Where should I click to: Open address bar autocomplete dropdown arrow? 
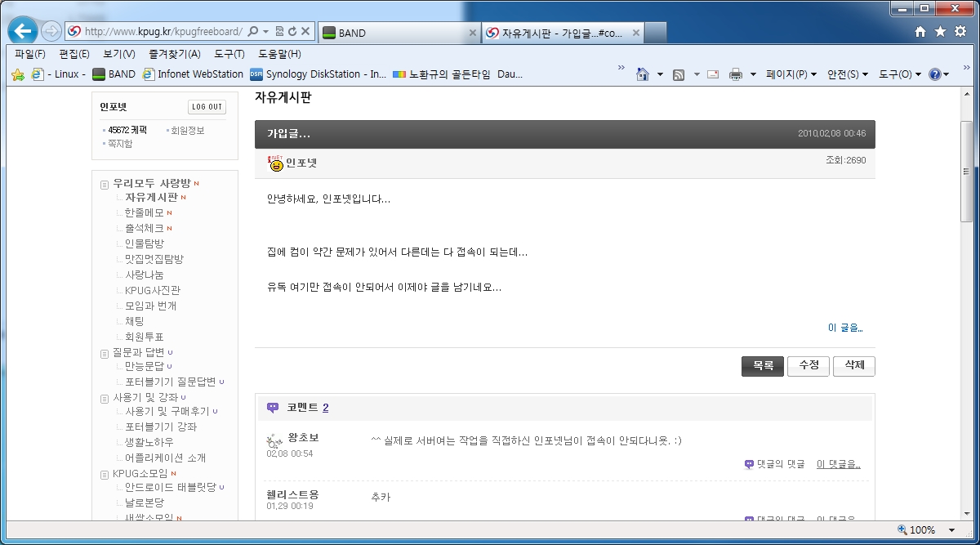[x=266, y=32]
